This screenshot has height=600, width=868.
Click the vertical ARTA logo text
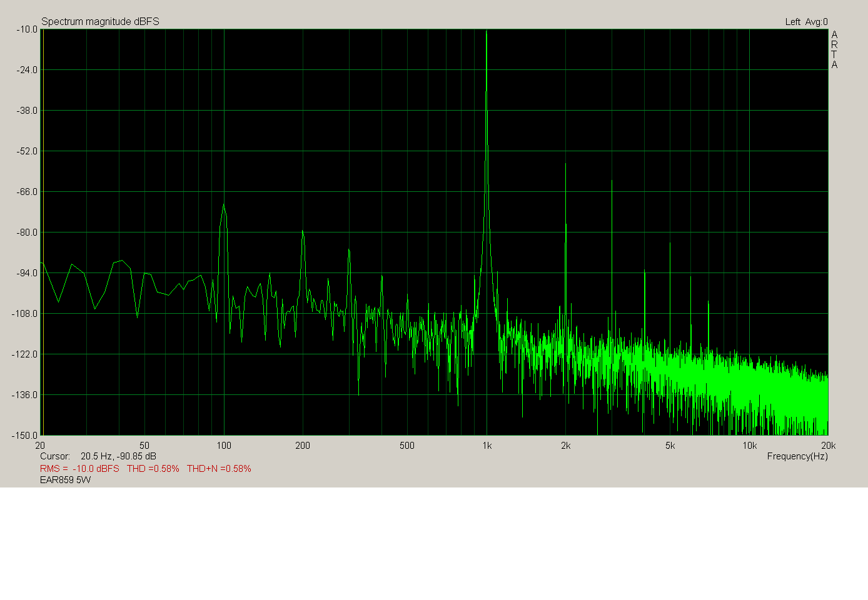(834, 49)
